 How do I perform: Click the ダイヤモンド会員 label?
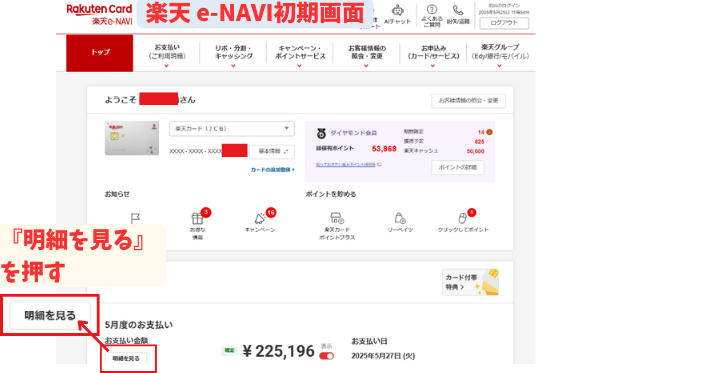click(354, 133)
